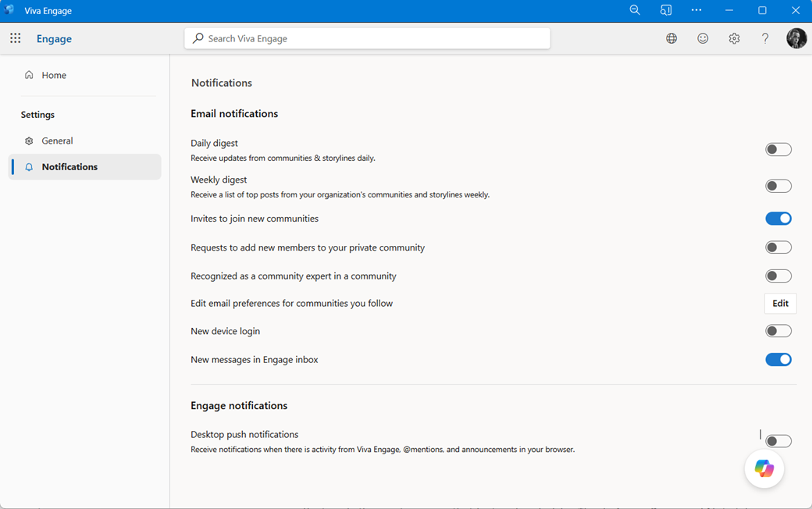Click the globe language icon
This screenshot has height=509, width=812.
[x=671, y=37]
